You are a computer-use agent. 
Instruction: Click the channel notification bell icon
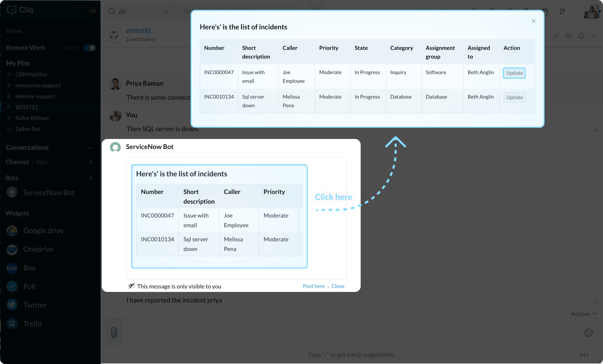coord(581,35)
